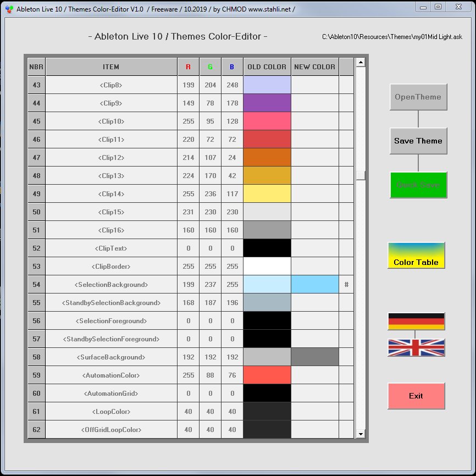Open the Color Table
476x476 pixels.
click(416, 255)
